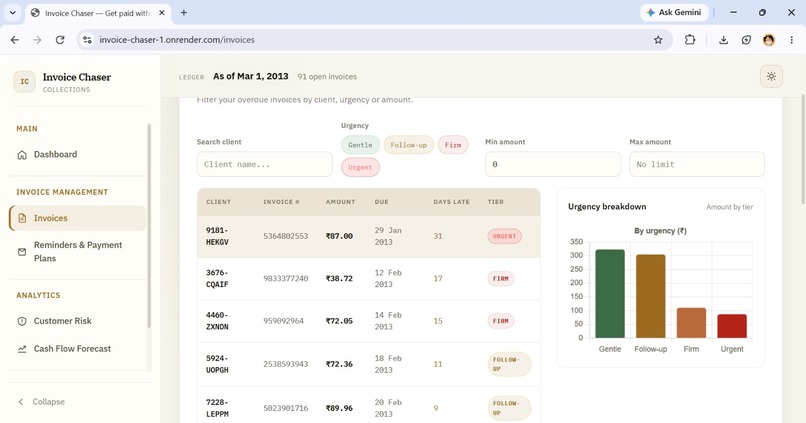Screen dimensions: 806x423
Task: Click the FOLLOW-UP badge for 5924-UOPGH
Action: (x=509, y=364)
